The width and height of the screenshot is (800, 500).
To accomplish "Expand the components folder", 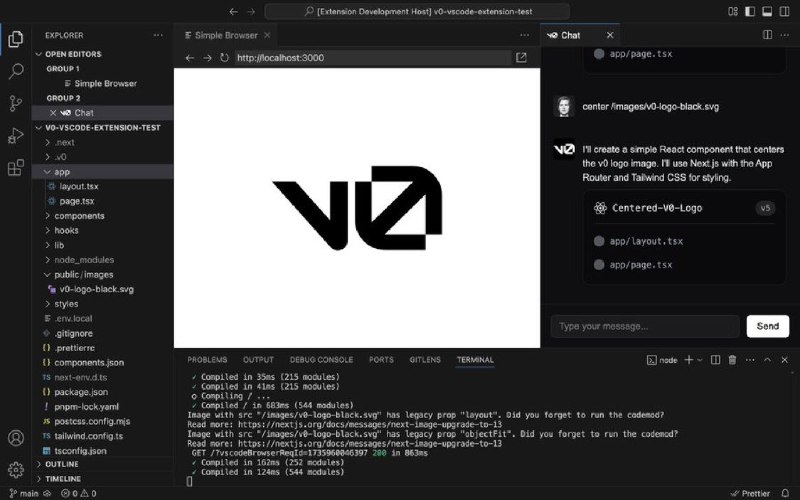I will (x=79, y=216).
